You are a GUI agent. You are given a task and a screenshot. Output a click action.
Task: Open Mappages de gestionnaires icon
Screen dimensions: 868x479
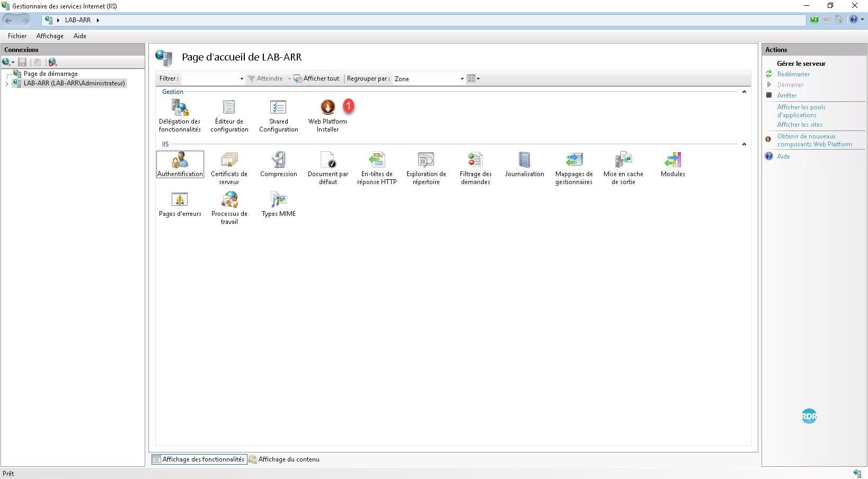(x=574, y=168)
